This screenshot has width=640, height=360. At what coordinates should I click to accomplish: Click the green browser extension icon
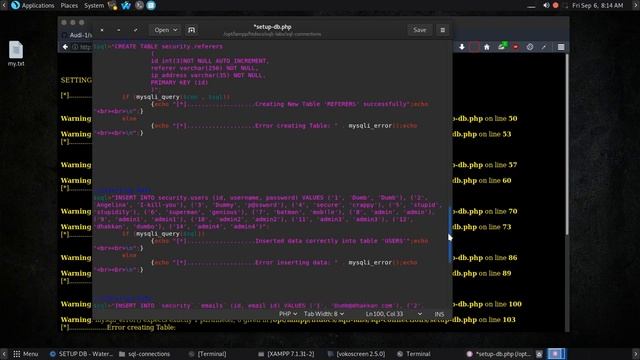[502, 46]
